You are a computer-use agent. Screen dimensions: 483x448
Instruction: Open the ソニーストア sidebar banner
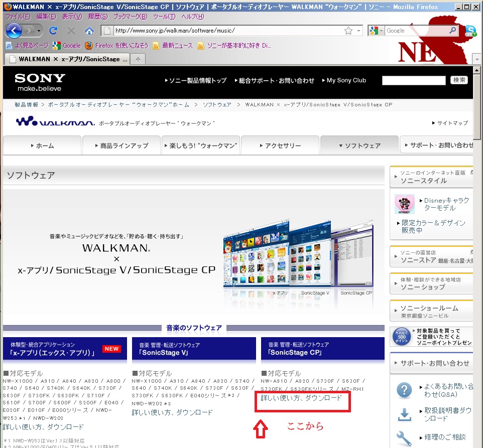[431, 257]
